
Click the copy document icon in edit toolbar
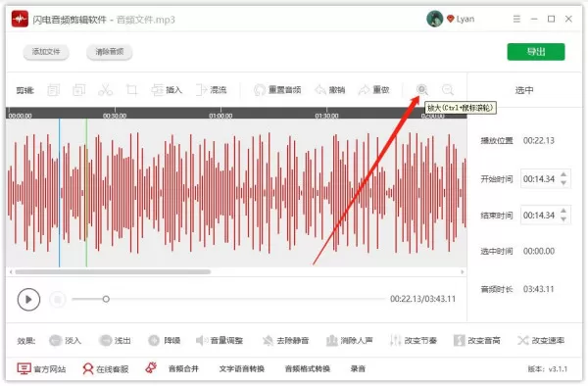pyautogui.click(x=53, y=90)
